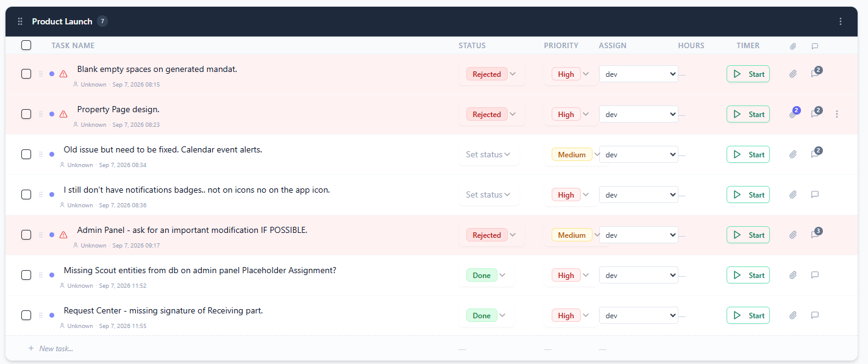Open attachments on Property Page design task
Viewport: 868px width, 364px height.
[x=793, y=114]
